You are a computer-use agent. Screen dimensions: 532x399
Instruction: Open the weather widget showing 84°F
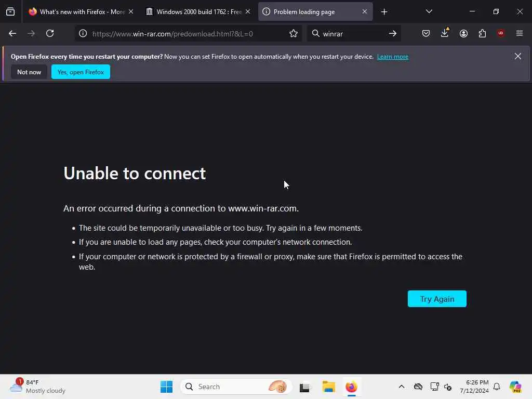click(x=37, y=387)
